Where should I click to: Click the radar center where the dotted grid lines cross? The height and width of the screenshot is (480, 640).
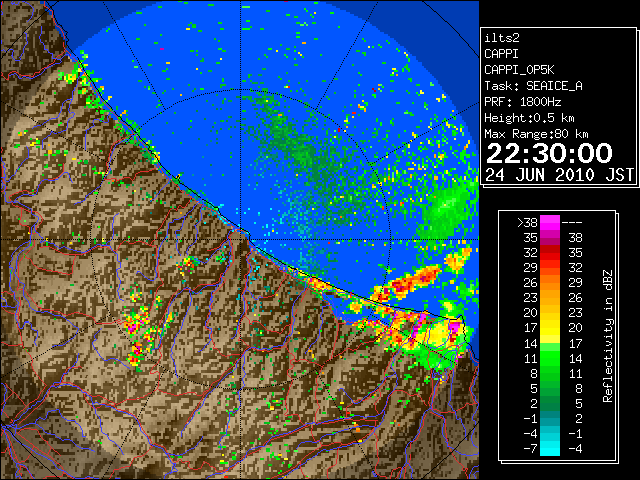(x=241, y=239)
